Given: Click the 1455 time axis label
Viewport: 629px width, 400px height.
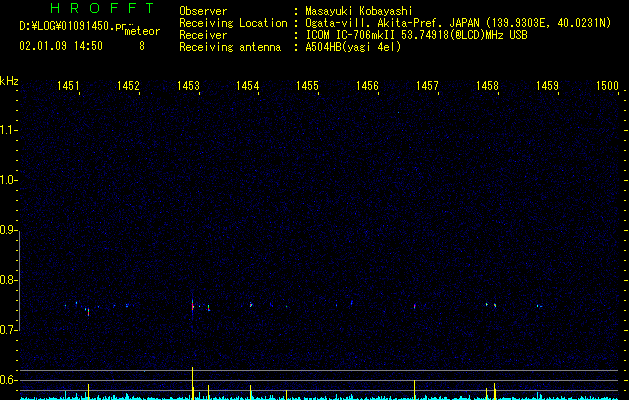Looking at the screenshot, I should pos(307,86).
